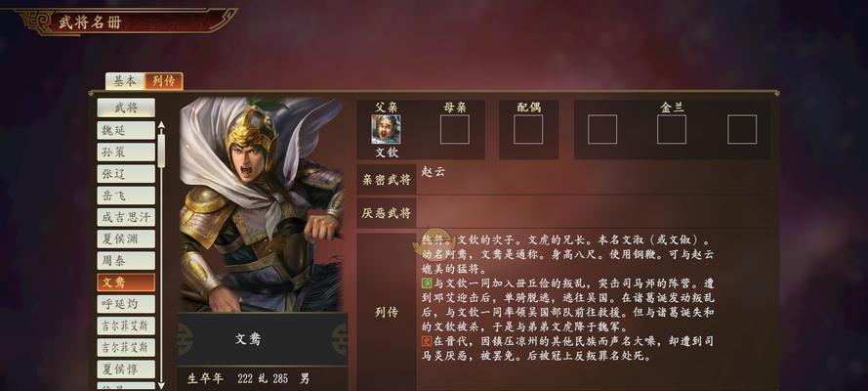Switch to the 列传 tab
868x391 pixels.
point(164,81)
